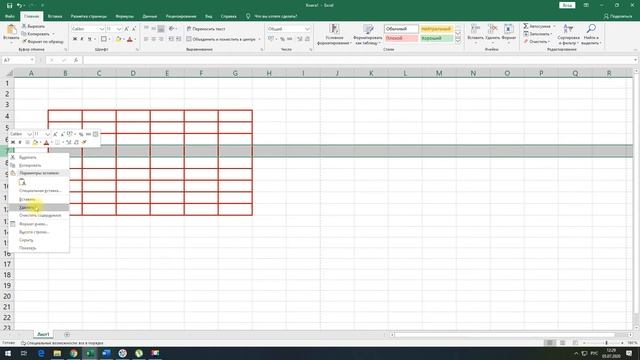Screen dimensions: 640x360
Task: Choose Высота строки in context menu
Action: coord(38,232)
